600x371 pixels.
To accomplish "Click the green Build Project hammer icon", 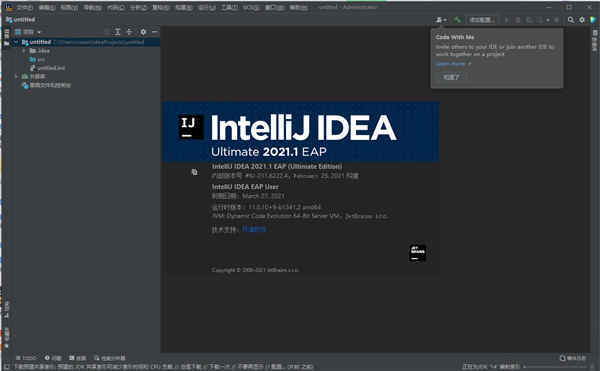I will (457, 20).
